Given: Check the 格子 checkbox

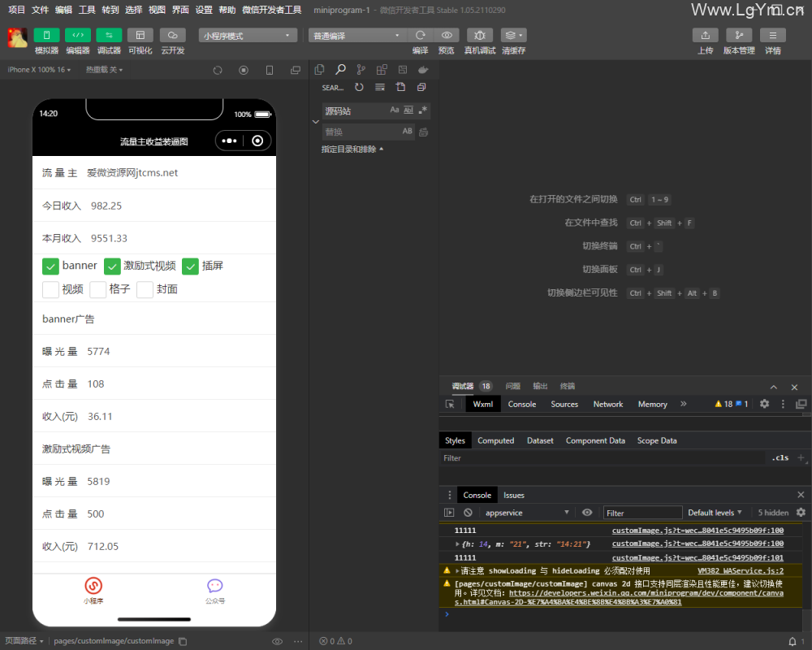Looking at the screenshot, I should tap(98, 290).
